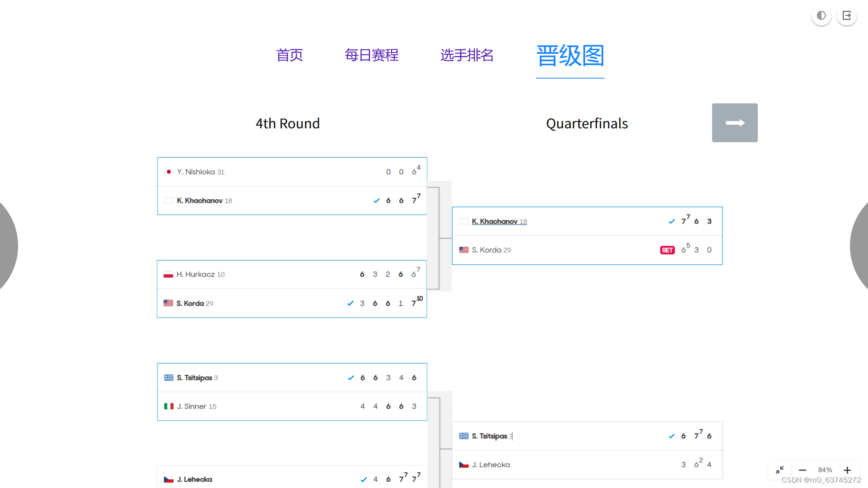868x488 pixels.
Task: Switch to the 每日赛程 schedule tab
Action: 372,55
